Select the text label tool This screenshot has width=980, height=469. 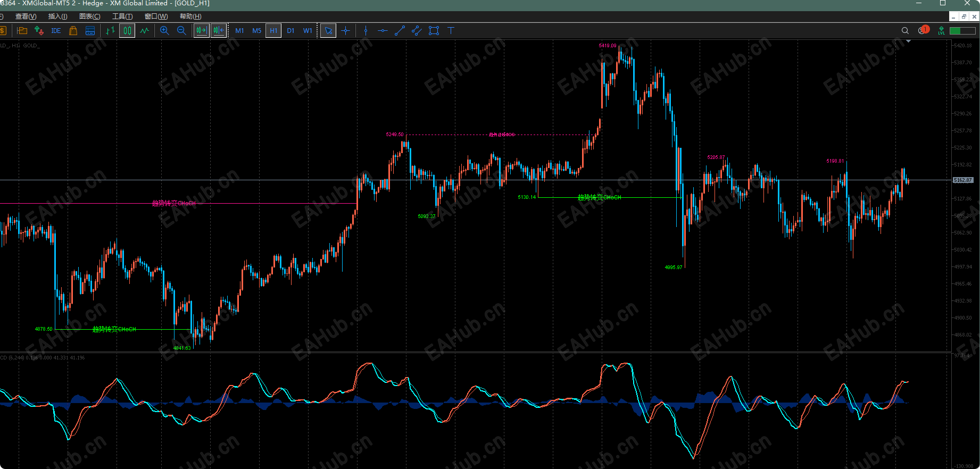[451, 31]
